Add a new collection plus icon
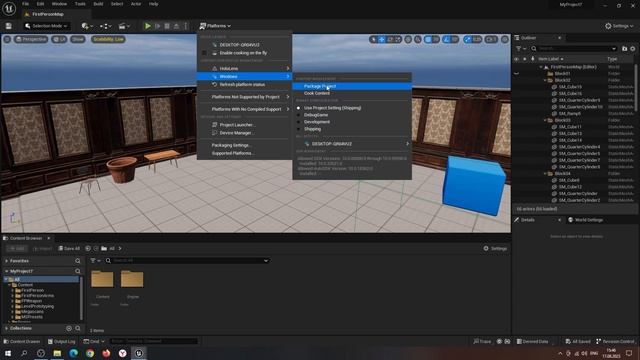The width and height of the screenshot is (640, 360). click(x=69, y=328)
